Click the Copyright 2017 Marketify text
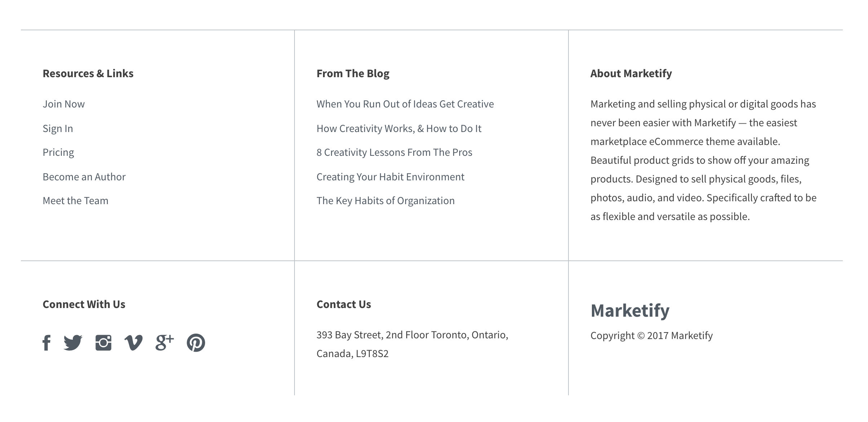868x422 pixels. [652, 336]
